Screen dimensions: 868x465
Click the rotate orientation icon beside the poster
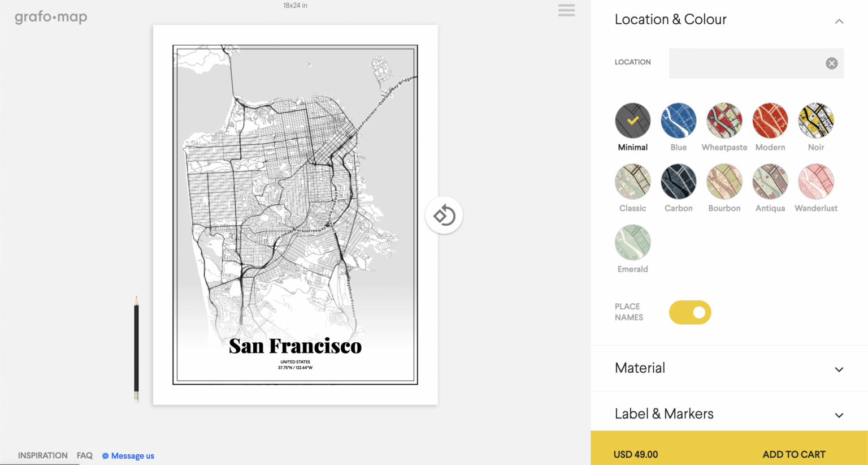[x=444, y=216]
